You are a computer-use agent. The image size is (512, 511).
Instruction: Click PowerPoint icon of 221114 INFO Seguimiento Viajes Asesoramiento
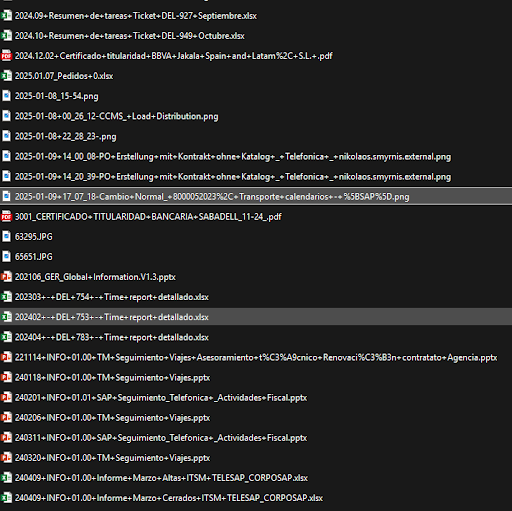pos(6,357)
